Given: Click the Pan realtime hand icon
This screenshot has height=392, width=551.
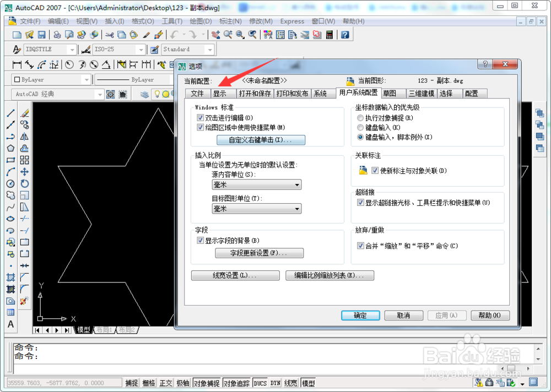Looking at the screenshot, I should [216, 35].
